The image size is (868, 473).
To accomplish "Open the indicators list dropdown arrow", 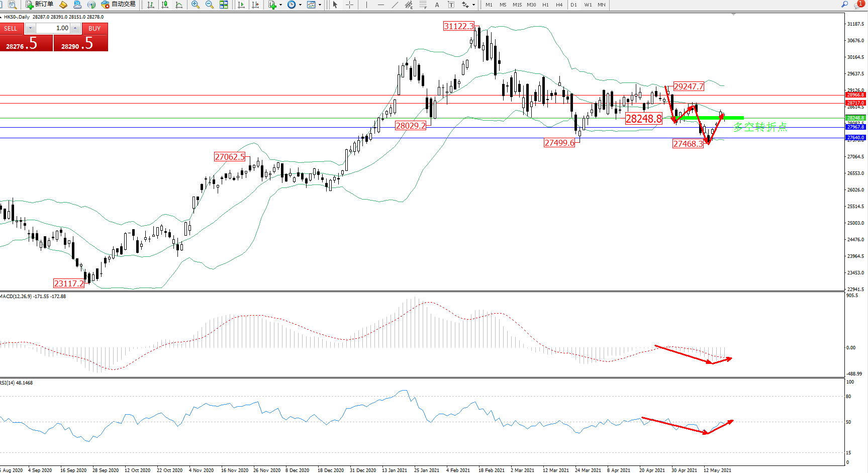I will (x=280, y=5).
